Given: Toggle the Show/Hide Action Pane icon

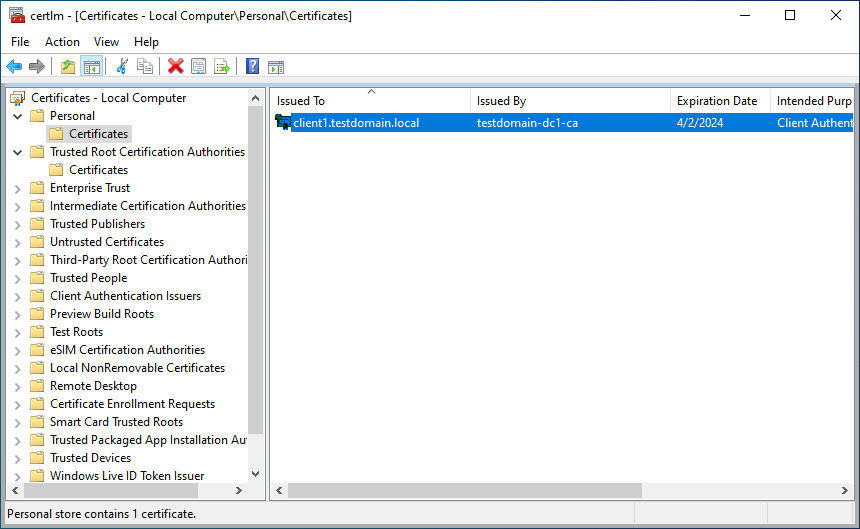Looking at the screenshot, I should (x=276, y=66).
